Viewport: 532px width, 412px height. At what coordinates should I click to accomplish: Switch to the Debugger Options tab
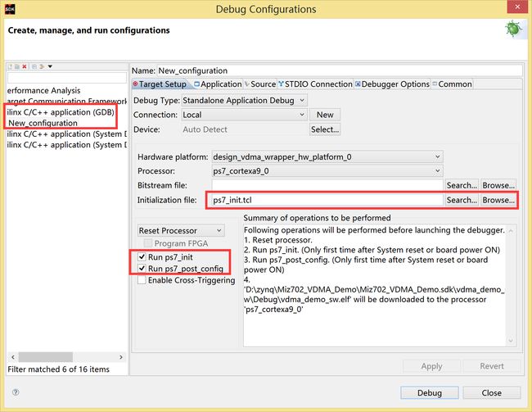click(392, 84)
